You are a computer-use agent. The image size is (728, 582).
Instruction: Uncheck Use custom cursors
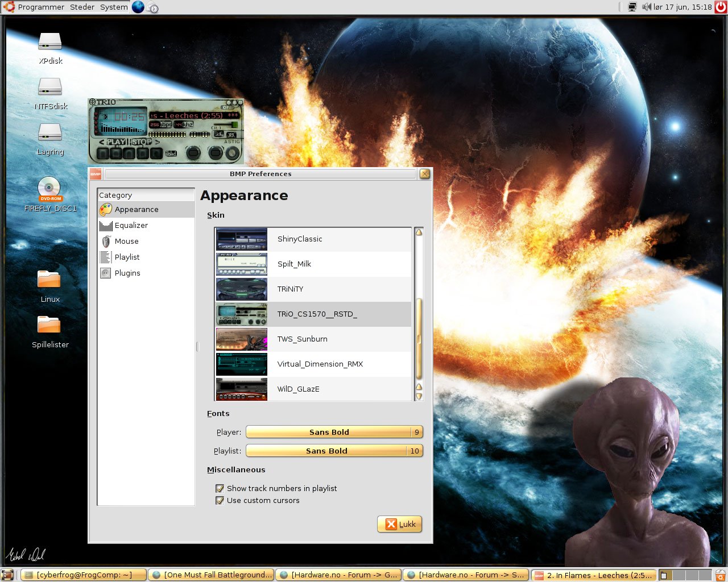220,501
